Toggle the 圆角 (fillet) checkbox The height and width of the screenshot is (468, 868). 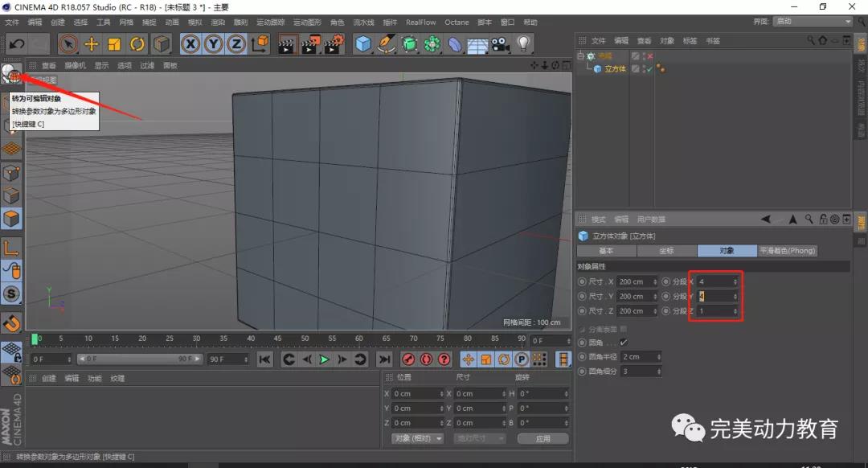click(x=624, y=343)
